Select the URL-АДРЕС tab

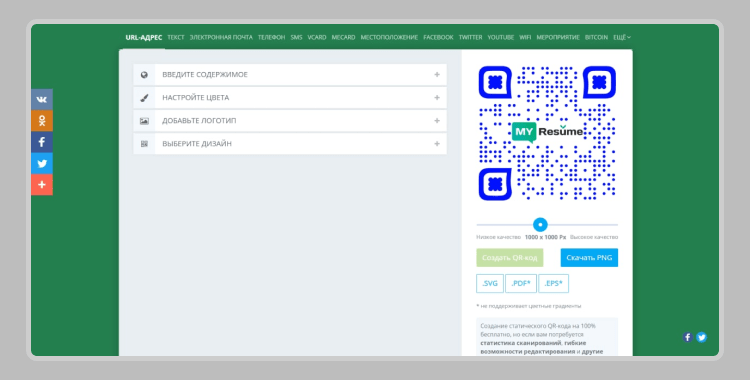[x=143, y=37]
